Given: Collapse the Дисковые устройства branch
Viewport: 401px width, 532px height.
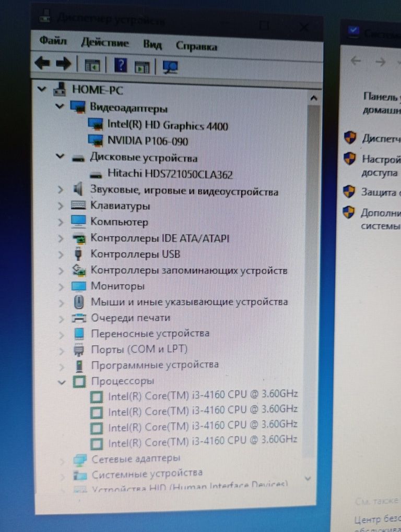Looking at the screenshot, I should click(x=60, y=156).
